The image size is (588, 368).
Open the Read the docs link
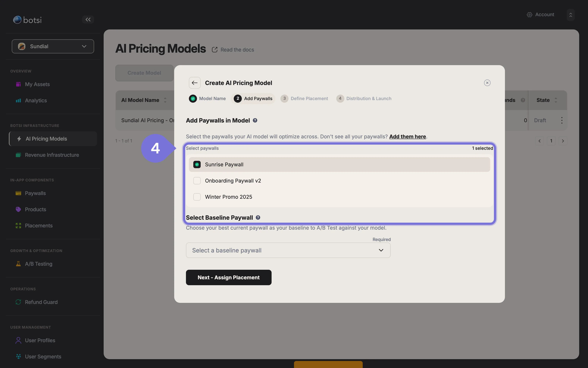point(237,50)
